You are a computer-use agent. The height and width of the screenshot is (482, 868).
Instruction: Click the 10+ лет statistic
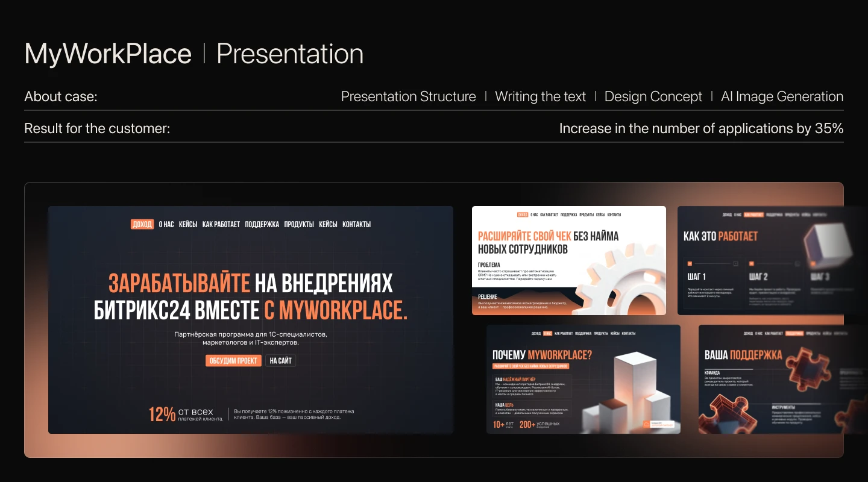click(x=503, y=425)
